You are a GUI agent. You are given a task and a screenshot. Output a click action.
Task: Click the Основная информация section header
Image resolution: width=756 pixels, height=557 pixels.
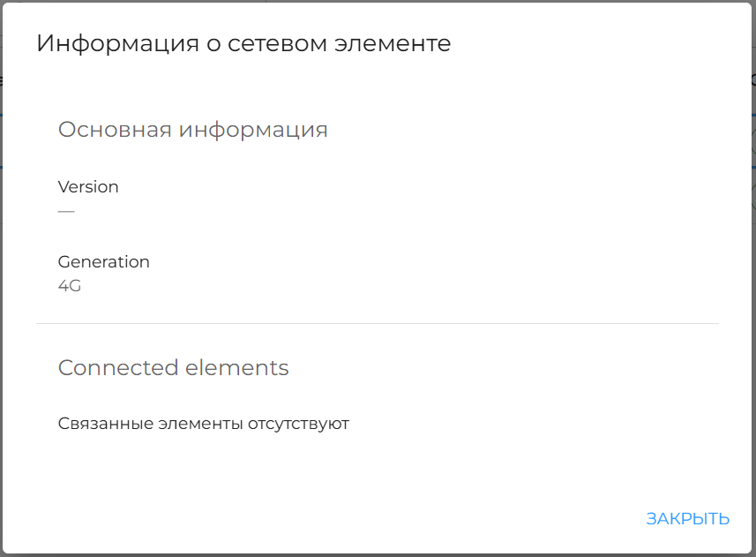(192, 129)
